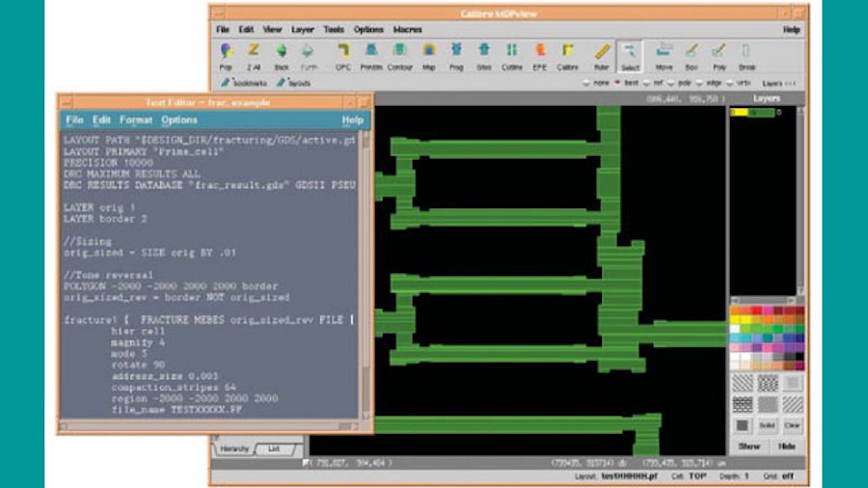Click the Text Editor horizontal scrollbar
The height and width of the screenshot is (488, 868).
(x=211, y=426)
